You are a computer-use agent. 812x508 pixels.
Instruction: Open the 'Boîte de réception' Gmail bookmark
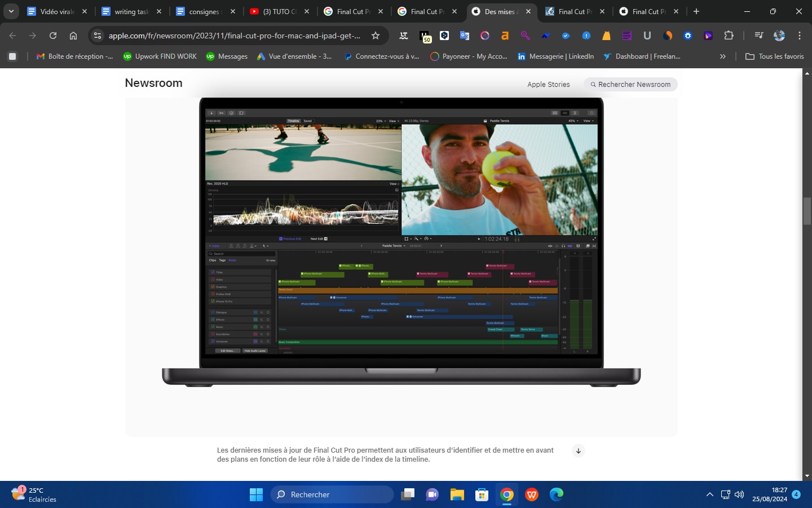tap(74, 56)
